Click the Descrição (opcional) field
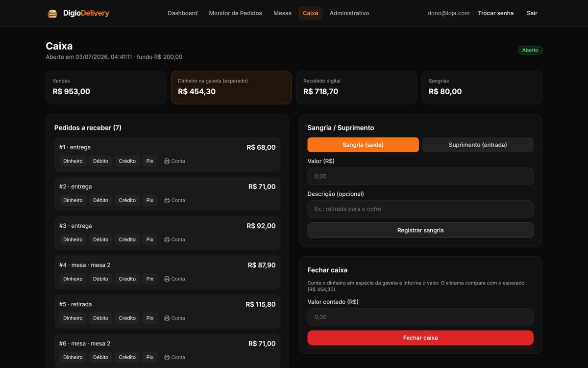 (420, 209)
